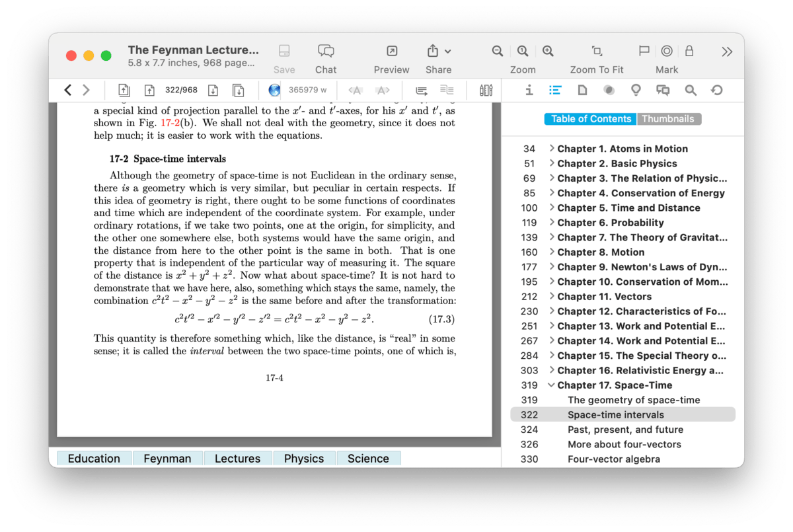The width and height of the screenshot is (793, 532).
Task: Jump to the last page
Action: [x=238, y=91]
